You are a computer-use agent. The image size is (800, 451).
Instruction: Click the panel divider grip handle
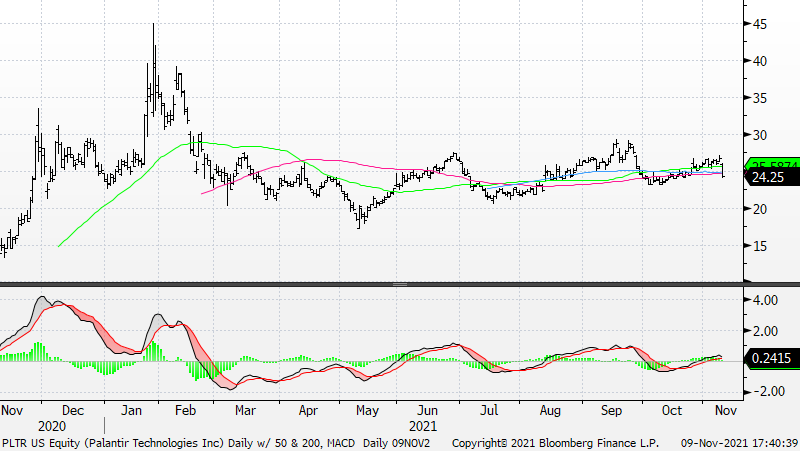tap(400, 284)
